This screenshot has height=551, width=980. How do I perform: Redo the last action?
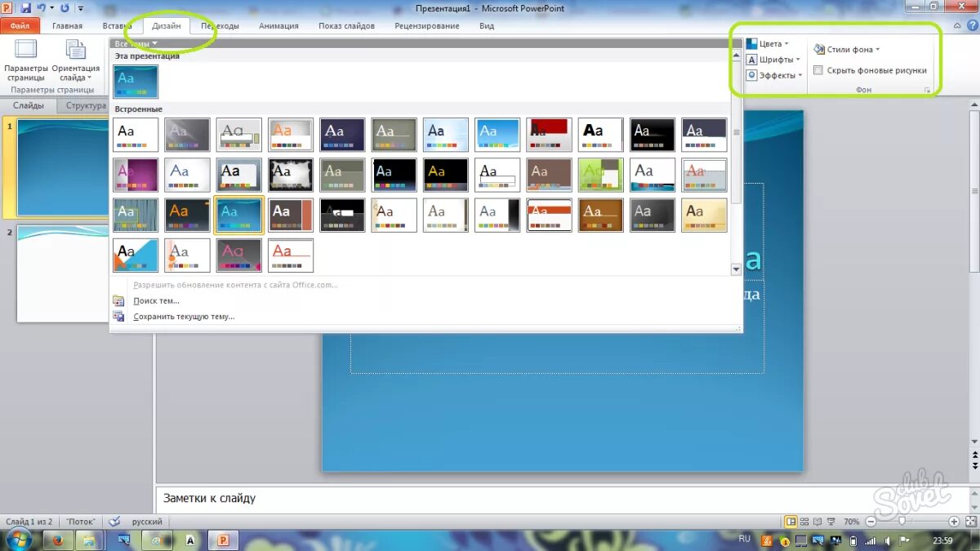[x=65, y=8]
